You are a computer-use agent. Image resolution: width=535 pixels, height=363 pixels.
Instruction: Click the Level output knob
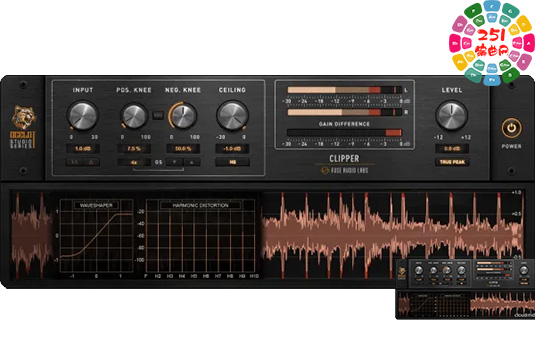(451, 115)
